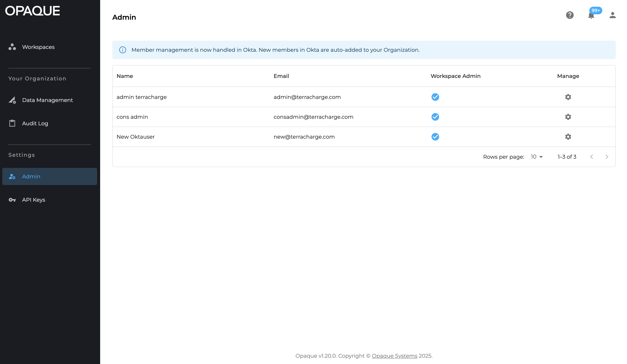Click the API Keys key icon

click(x=12, y=200)
